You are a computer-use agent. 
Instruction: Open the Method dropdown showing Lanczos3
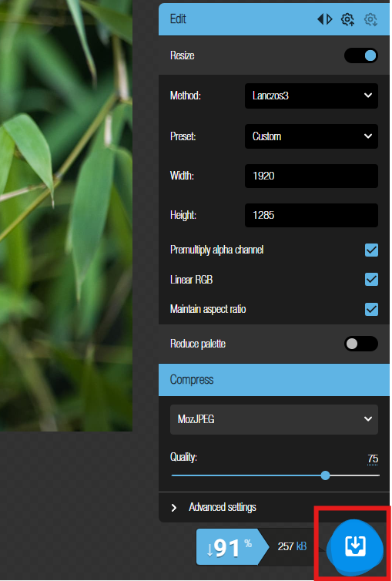coord(311,96)
